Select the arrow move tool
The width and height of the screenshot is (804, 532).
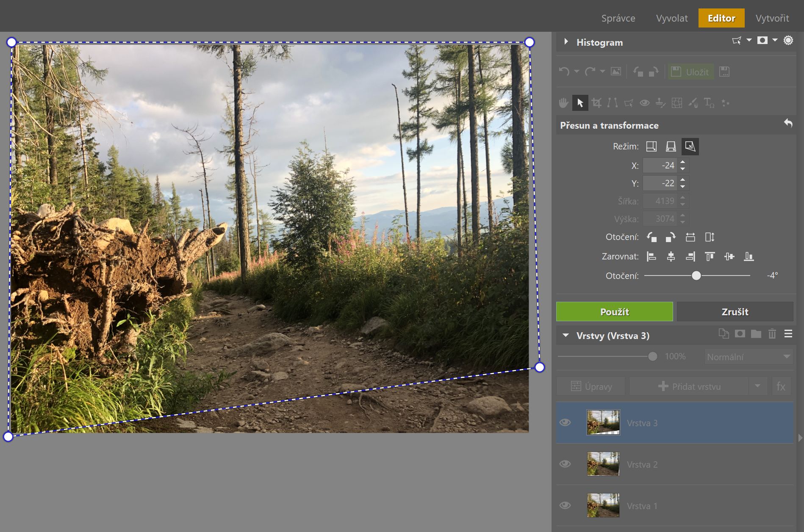(580, 103)
